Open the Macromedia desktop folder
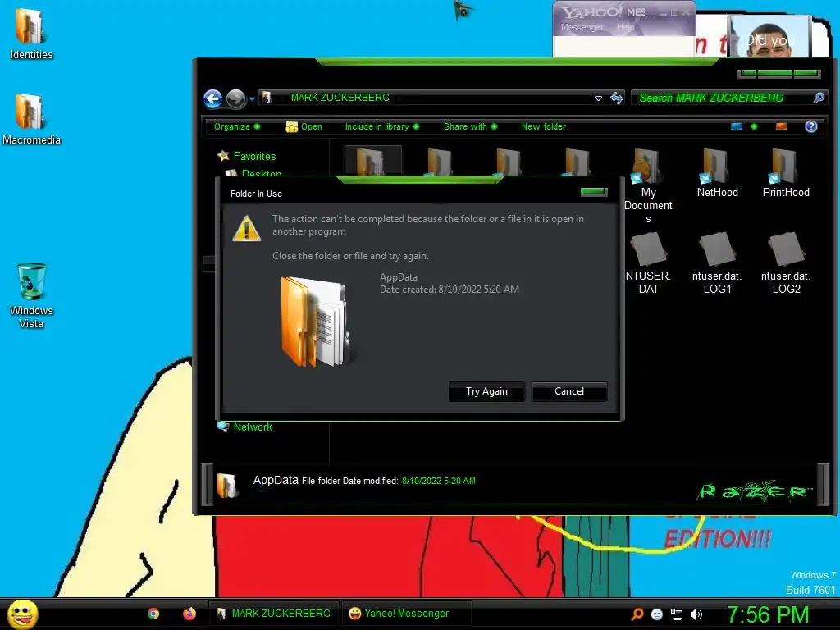This screenshot has width=840, height=630. [30, 119]
